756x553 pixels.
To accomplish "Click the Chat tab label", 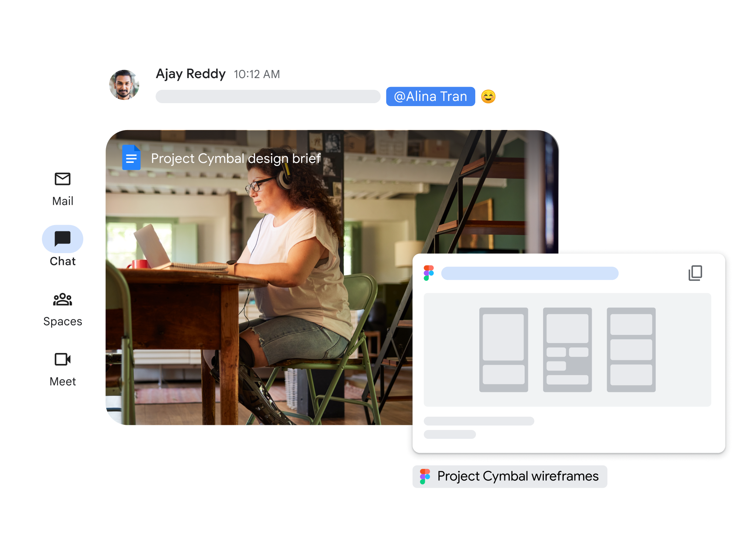I will click(63, 260).
